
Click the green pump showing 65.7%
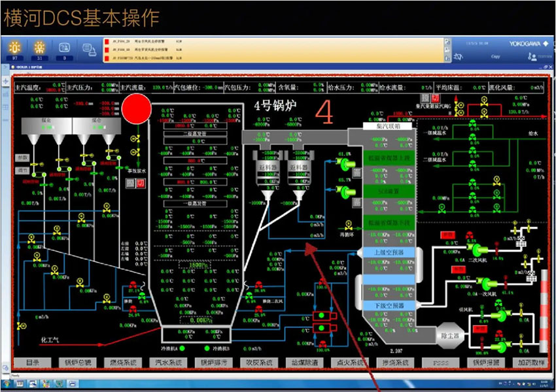pyautogui.click(x=345, y=192)
